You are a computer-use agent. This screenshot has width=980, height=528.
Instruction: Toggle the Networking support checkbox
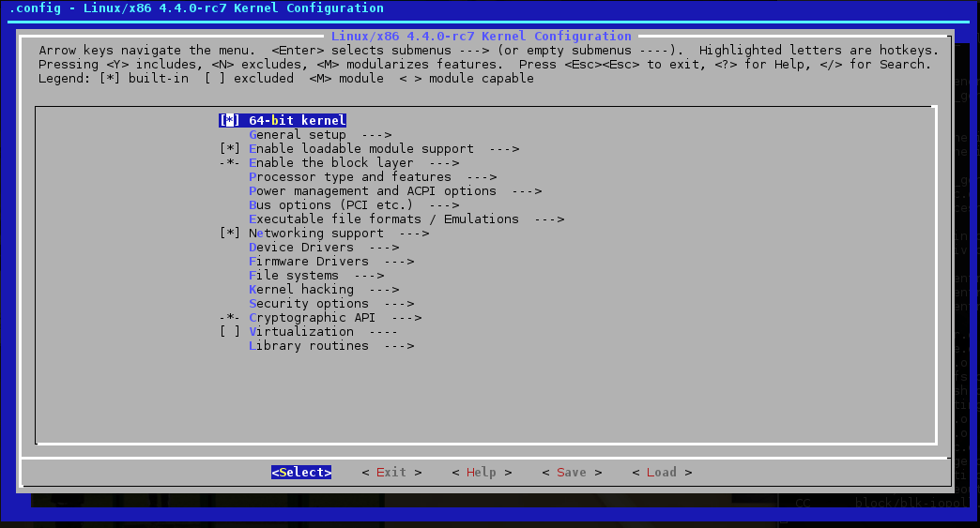point(229,233)
